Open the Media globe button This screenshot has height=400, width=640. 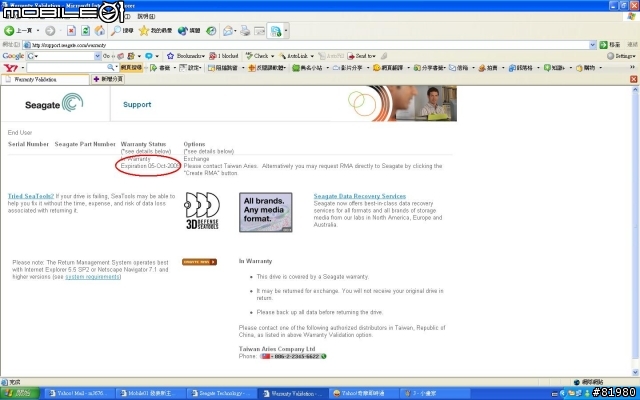coord(189,31)
